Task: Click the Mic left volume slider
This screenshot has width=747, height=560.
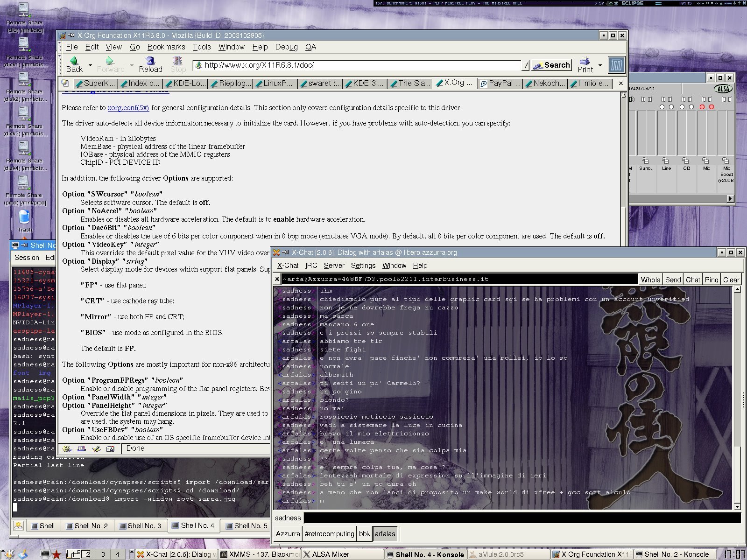Action: pyautogui.click(x=702, y=133)
